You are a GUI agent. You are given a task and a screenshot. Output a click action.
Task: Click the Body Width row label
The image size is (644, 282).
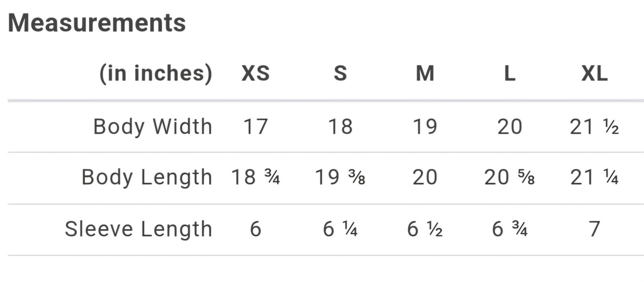pos(152,127)
